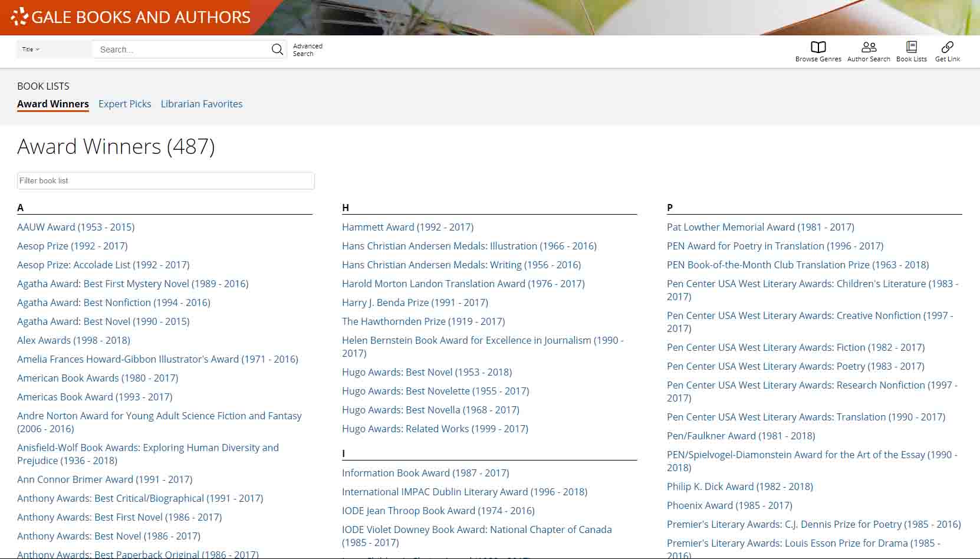The height and width of the screenshot is (559, 980).
Task: Open Information Book Award list
Action: point(425,473)
